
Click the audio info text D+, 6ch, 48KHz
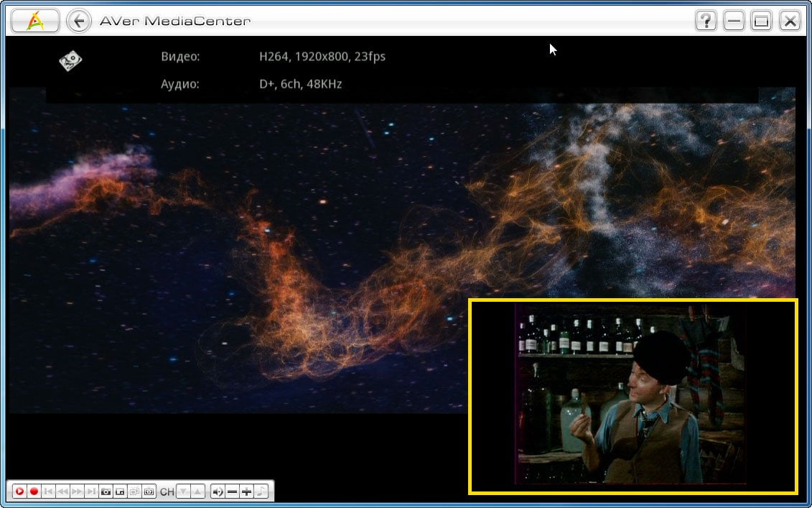300,83
